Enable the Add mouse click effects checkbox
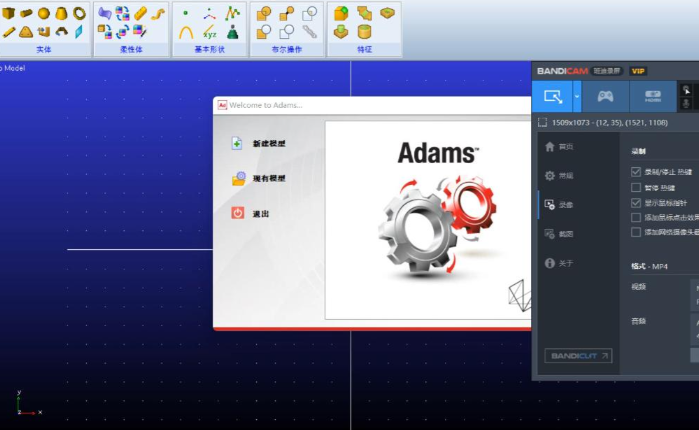699x430 pixels. click(637, 217)
